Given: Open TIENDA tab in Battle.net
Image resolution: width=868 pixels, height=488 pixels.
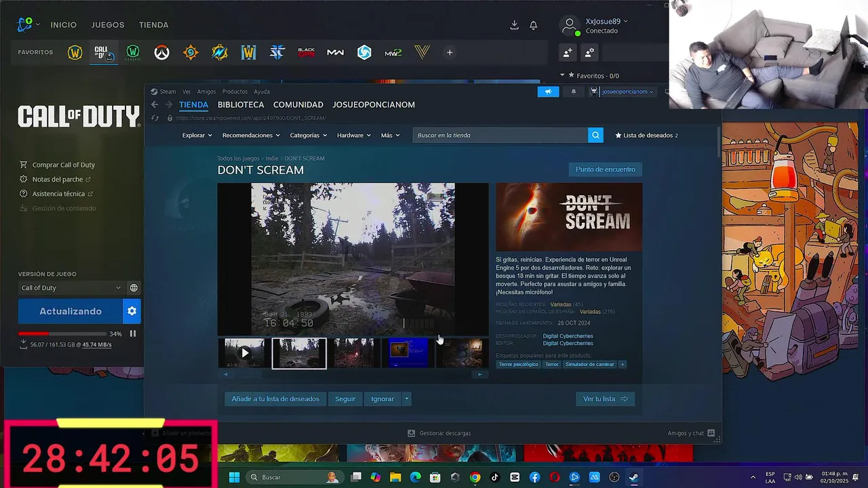Looking at the screenshot, I should click(x=154, y=24).
